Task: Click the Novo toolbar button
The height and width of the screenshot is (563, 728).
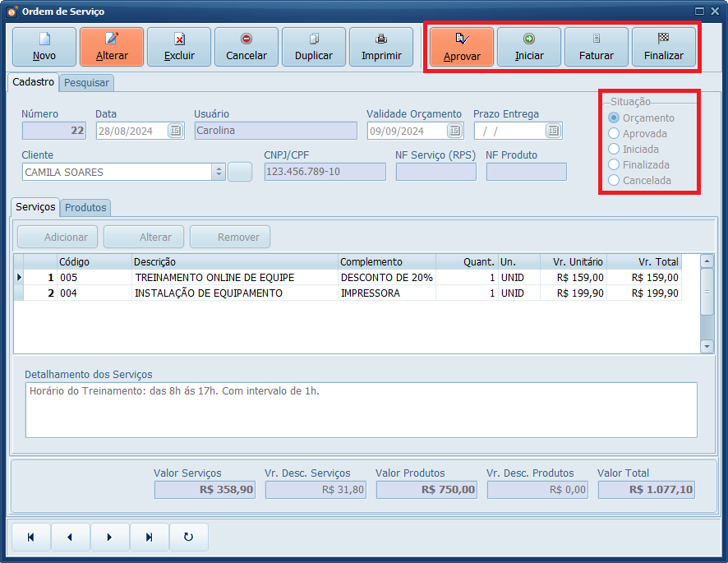Action: coord(44,47)
